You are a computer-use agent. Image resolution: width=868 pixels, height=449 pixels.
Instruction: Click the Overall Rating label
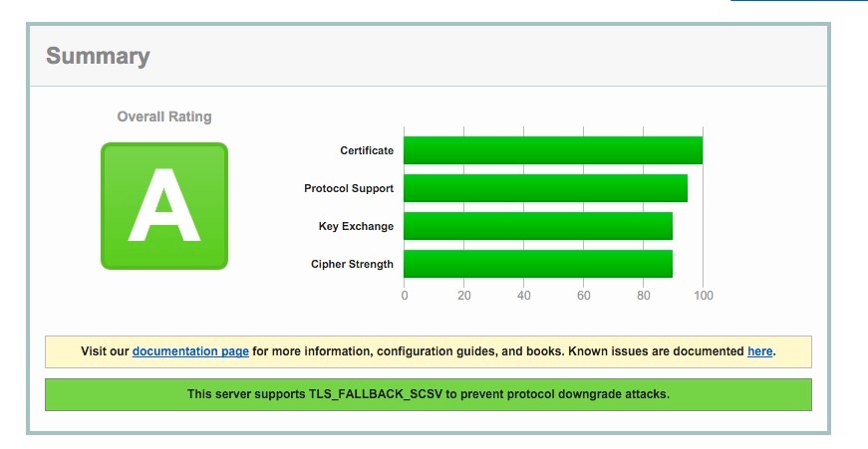pyautogui.click(x=164, y=116)
